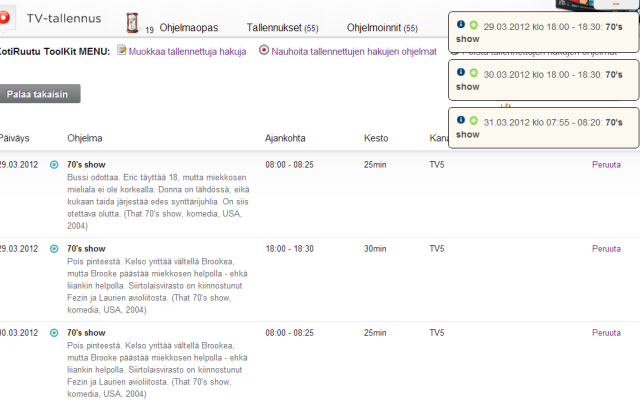The image size is (640, 400).
Task: Click TV5 channel cell for the 18:00 show
Action: pos(437,249)
